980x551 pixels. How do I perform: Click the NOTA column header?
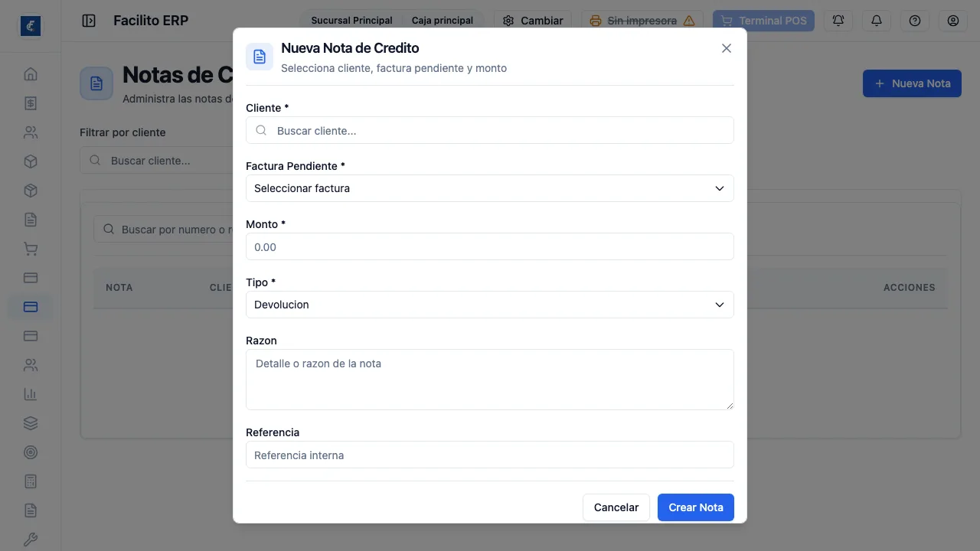tap(119, 288)
